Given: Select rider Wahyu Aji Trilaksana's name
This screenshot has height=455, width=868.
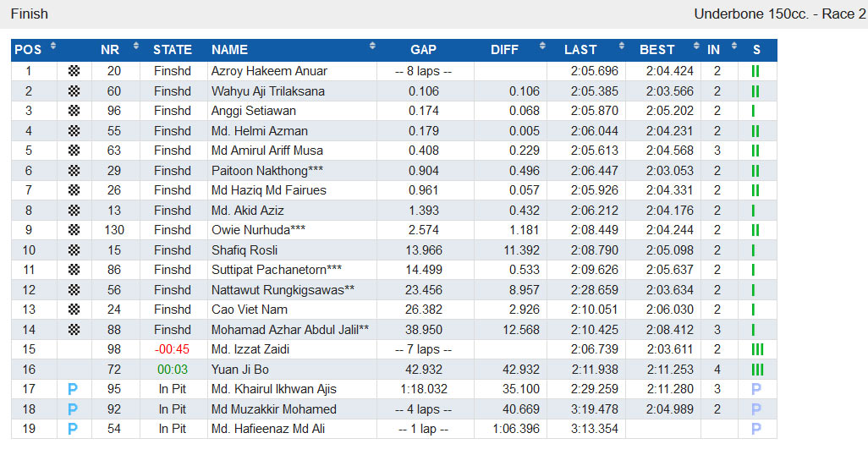Looking at the screenshot, I should coord(268,90).
